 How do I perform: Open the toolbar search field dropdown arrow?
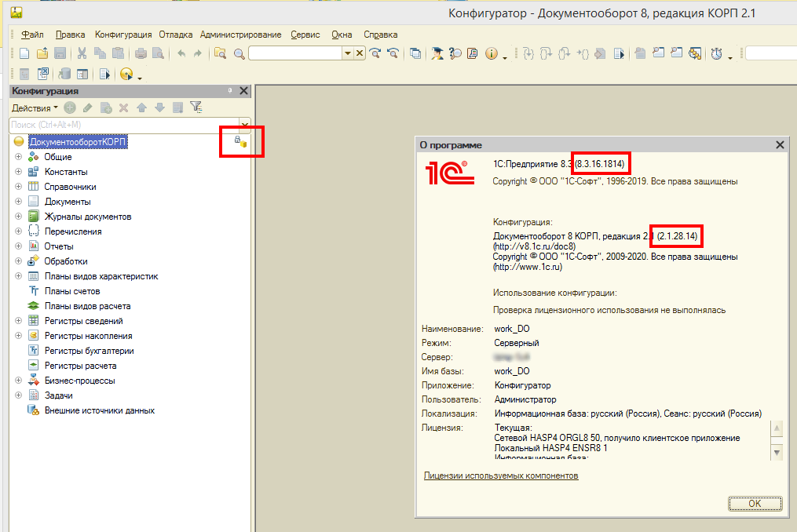(x=348, y=53)
